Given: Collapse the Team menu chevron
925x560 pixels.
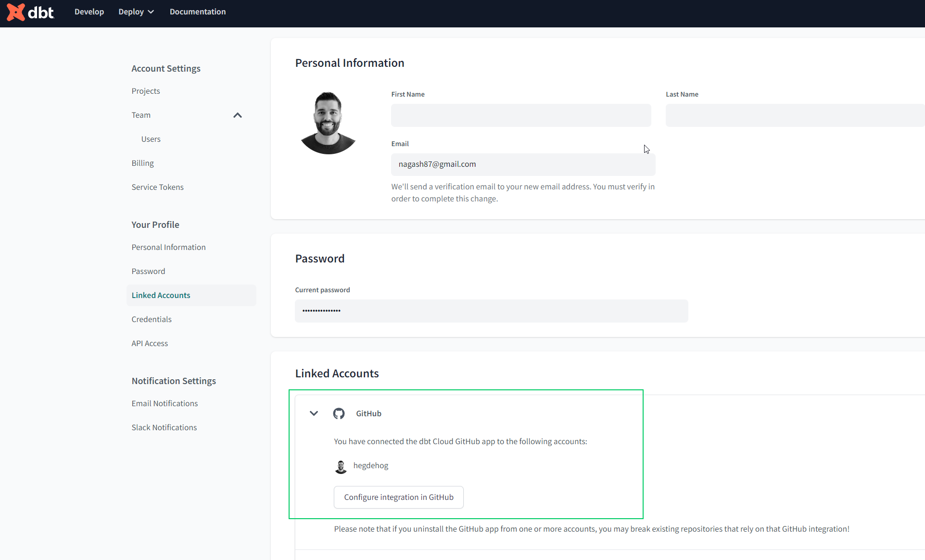Looking at the screenshot, I should 238,115.
